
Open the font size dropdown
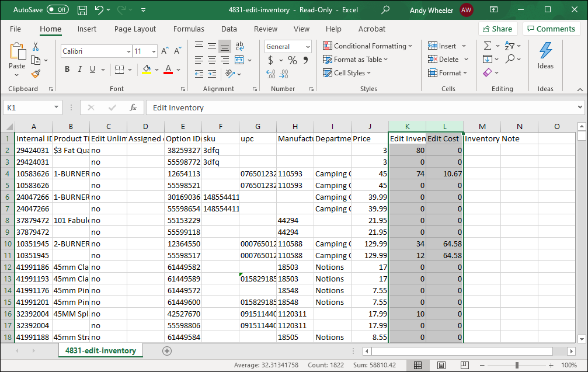[x=154, y=51]
